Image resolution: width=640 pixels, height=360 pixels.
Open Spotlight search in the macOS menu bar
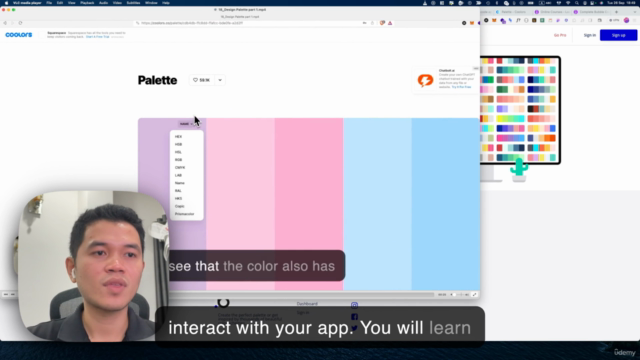click(x=577, y=3)
